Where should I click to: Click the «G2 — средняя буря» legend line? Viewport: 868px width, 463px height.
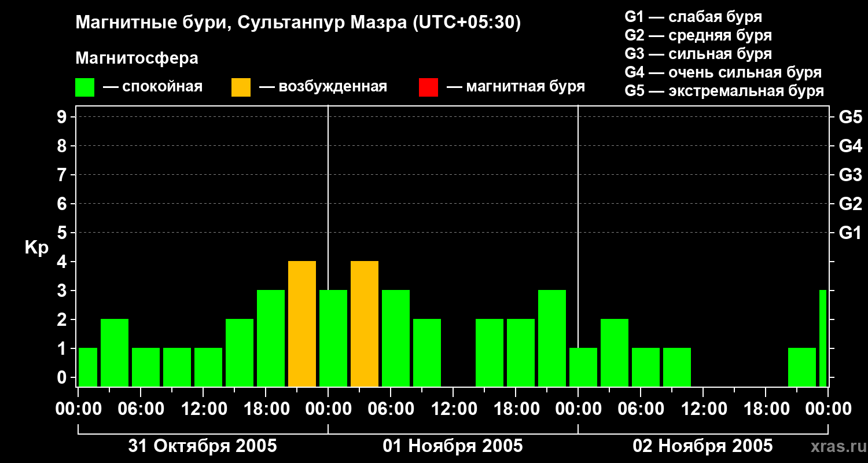698,35
